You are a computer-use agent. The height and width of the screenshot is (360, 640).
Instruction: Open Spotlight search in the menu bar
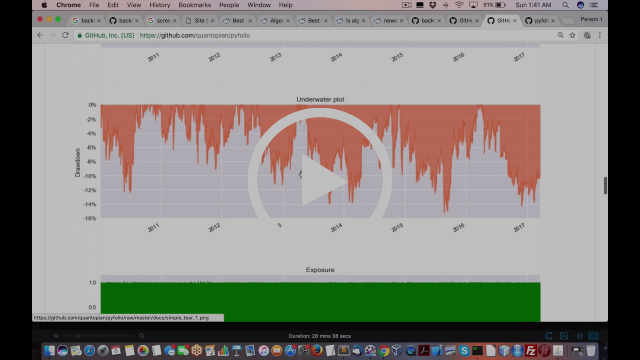pyautogui.click(x=565, y=5)
